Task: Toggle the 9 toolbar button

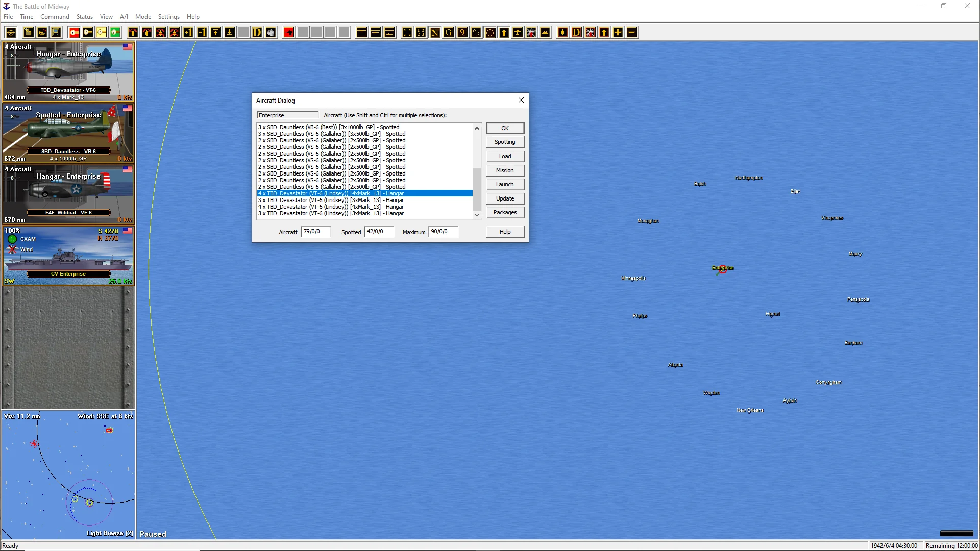Action: 462,33
